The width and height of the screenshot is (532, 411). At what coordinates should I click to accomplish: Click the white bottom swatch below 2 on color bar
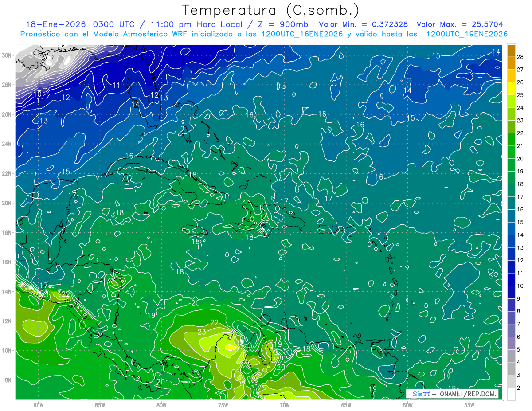511,394
